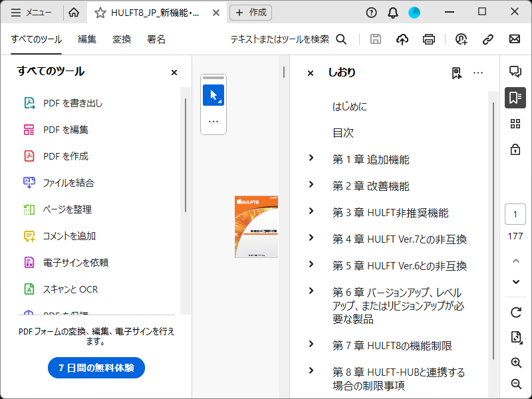The height and width of the screenshot is (399, 532).
Task: Open the quick toolbar more options dots
Action: (213, 122)
